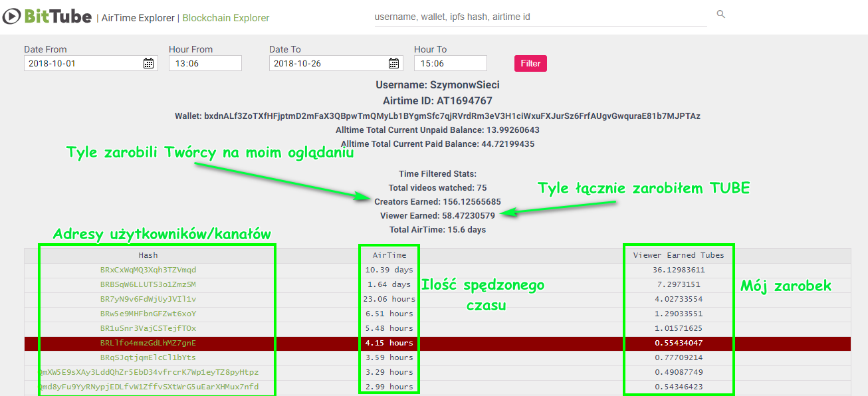Select the 4.15 hours AirTime cell
This screenshot has width=868, height=396.
pyautogui.click(x=389, y=343)
